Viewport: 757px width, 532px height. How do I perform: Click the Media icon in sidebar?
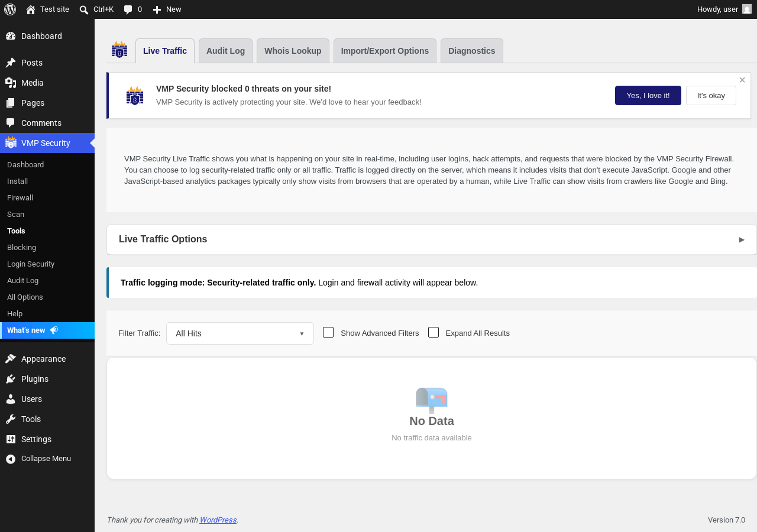(11, 83)
